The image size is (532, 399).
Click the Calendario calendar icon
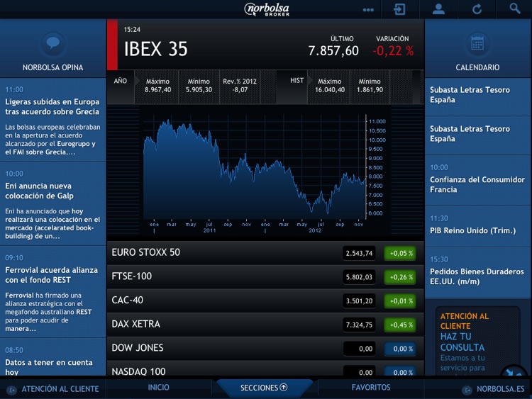477,43
